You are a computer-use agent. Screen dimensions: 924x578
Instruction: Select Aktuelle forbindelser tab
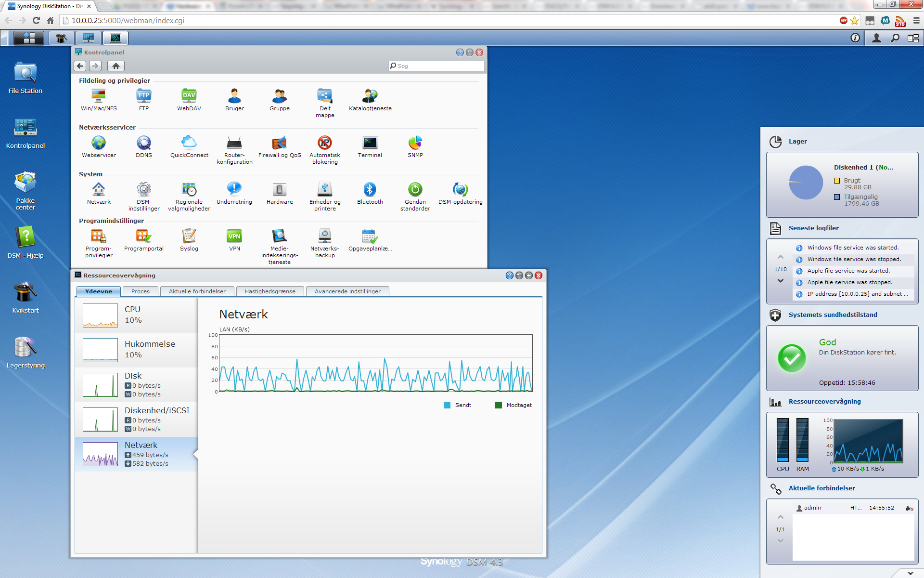pyautogui.click(x=197, y=291)
